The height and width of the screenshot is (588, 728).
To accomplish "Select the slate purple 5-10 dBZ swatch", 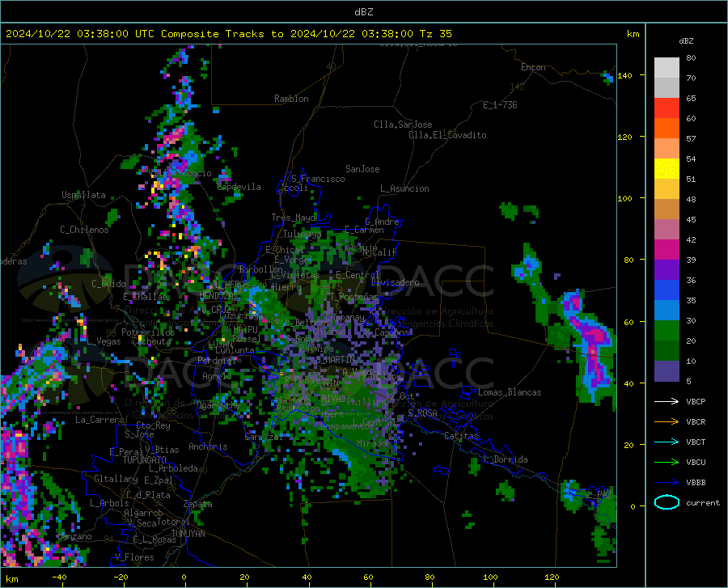I will point(667,371).
